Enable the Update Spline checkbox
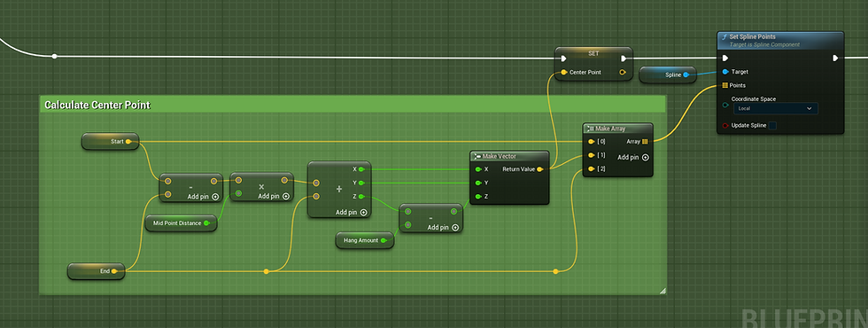The image size is (868, 328). coord(772,126)
